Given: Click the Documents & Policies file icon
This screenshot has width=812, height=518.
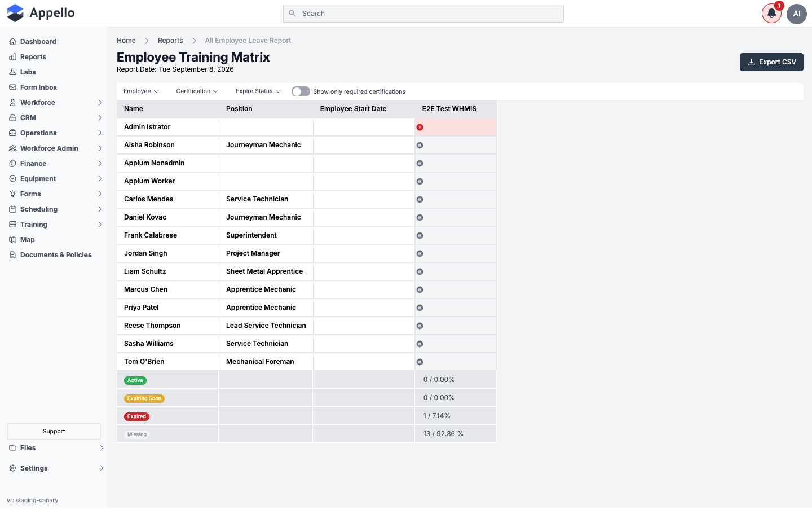Looking at the screenshot, I should coord(12,255).
